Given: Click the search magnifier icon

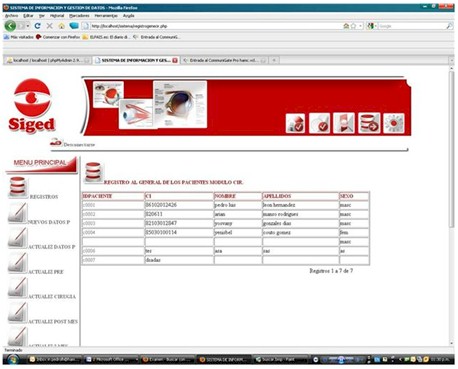Looking at the screenshot, I should 449,26.
